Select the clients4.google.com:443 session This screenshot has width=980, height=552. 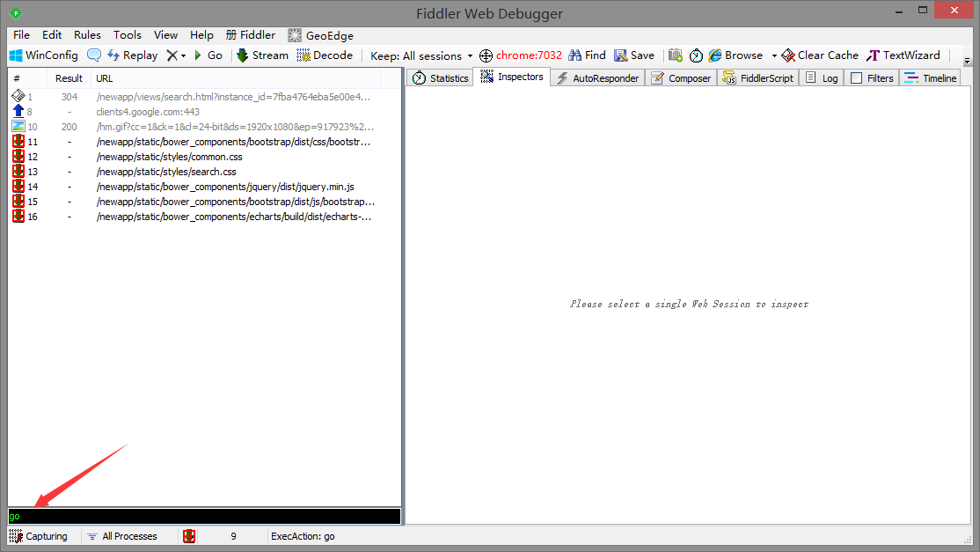(148, 112)
